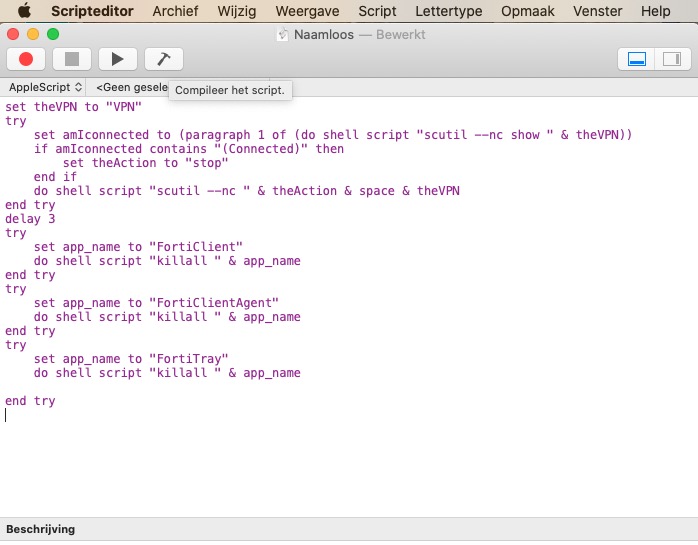Open the Script menu

point(377,11)
